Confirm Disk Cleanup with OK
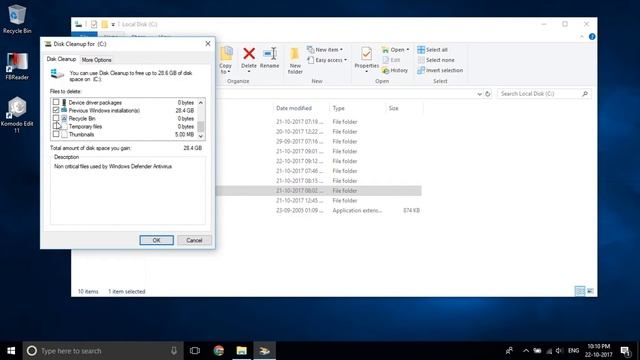 pyautogui.click(x=156, y=240)
